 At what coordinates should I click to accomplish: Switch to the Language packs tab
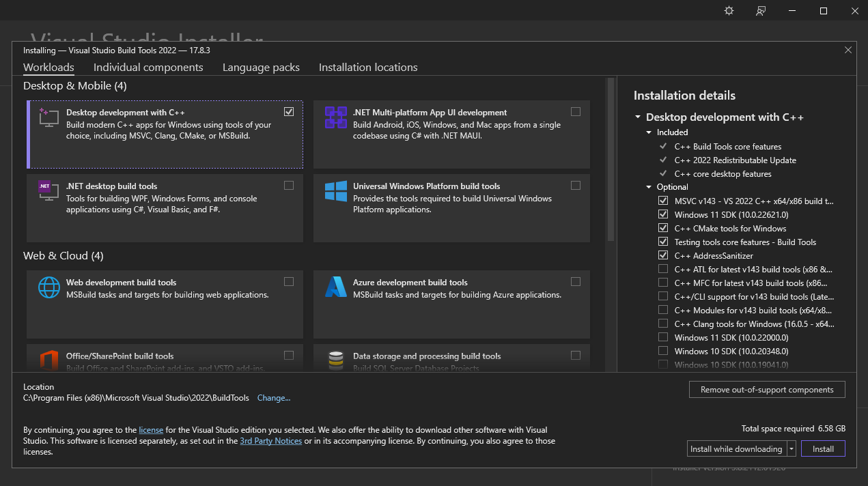[261, 68]
